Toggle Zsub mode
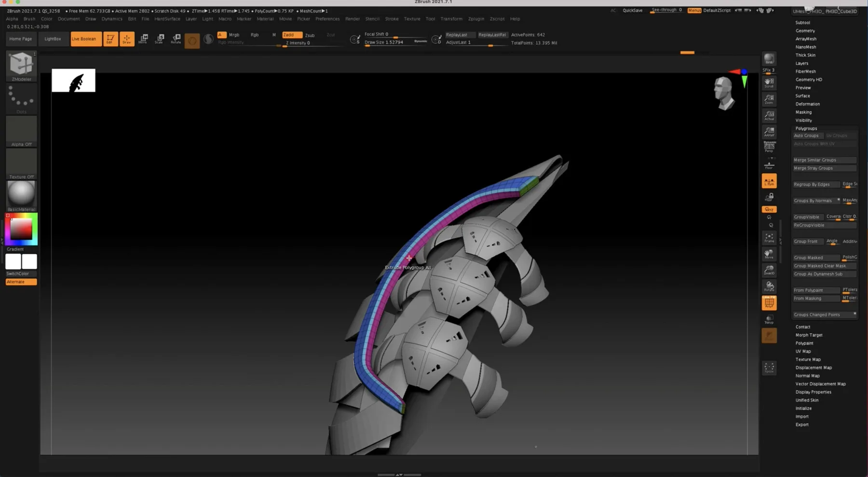The height and width of the screenshot is (477, 868). 310,35
